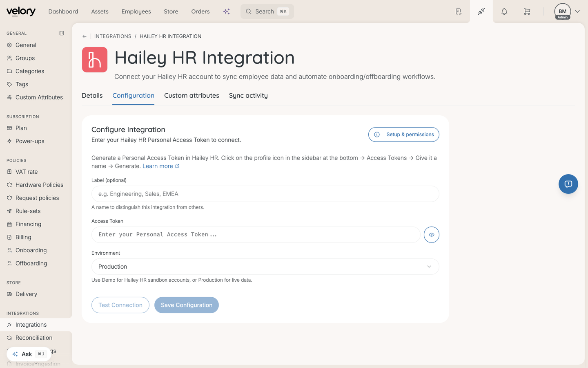This screenshot has width=588, height=368.
Task: Open Hardware Policies in the sidebar
Action: click(36, 185)
